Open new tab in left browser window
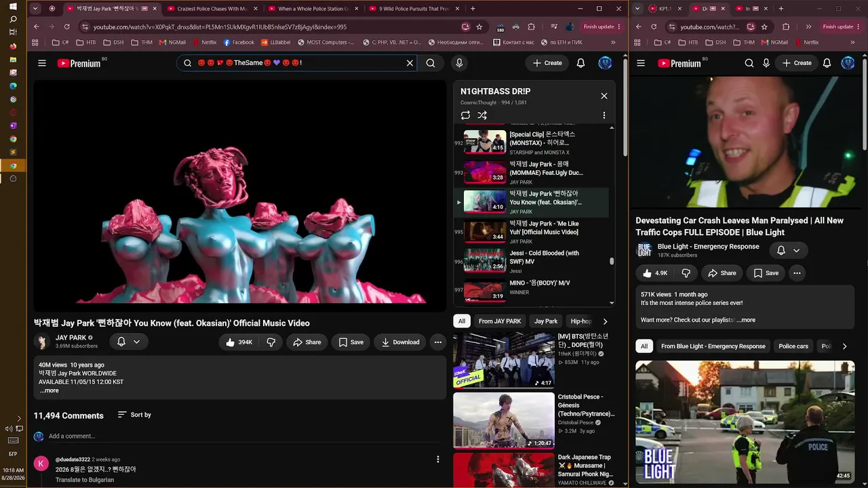This screenshot has height=488, width=868. pos(473,9)
